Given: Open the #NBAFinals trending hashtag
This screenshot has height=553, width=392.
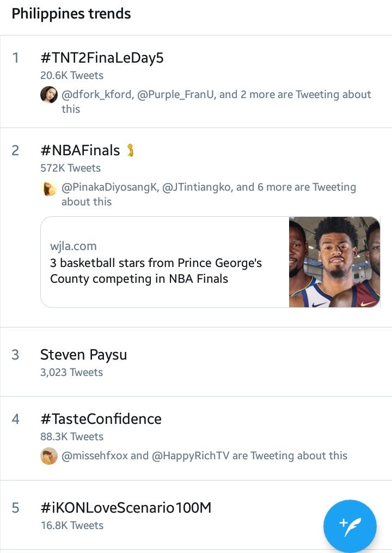Looking at the screenshot, I should point(80,150).
